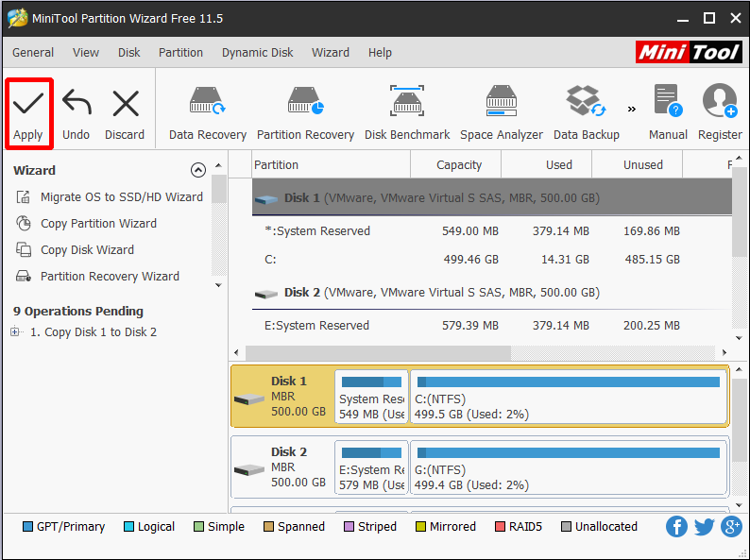Undo the last operation

77,115
